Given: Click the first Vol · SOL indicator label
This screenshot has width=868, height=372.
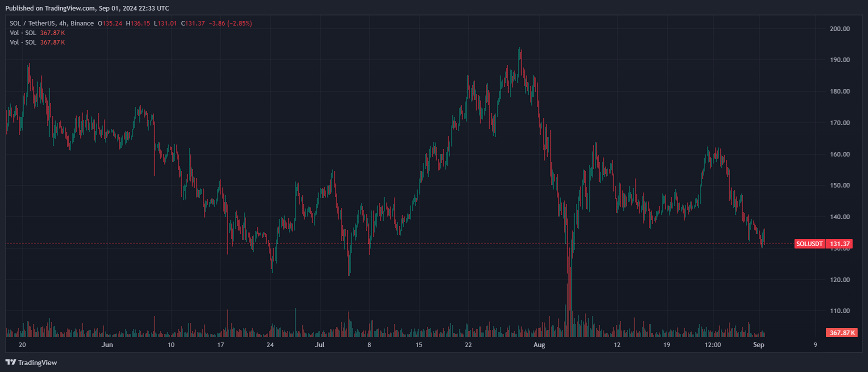Looking at the screenshot, I should [23, 33].
